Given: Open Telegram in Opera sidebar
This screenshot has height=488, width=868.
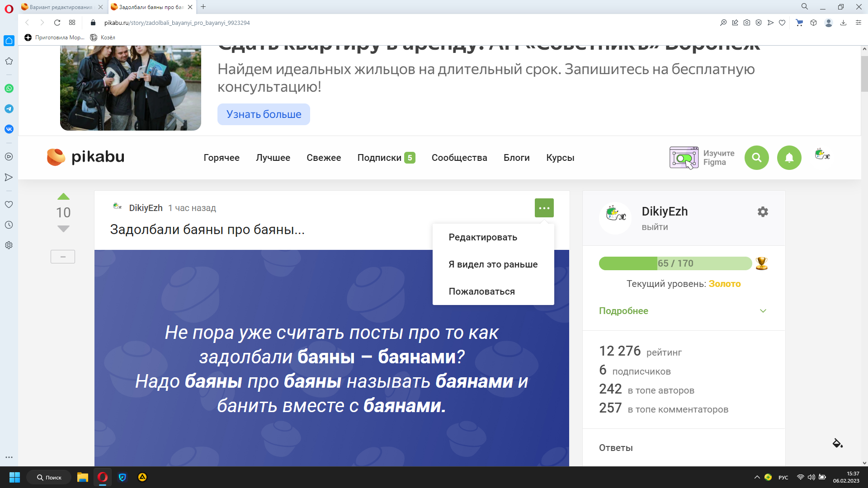Looking at the screenshot, I should tap(9, 109).
